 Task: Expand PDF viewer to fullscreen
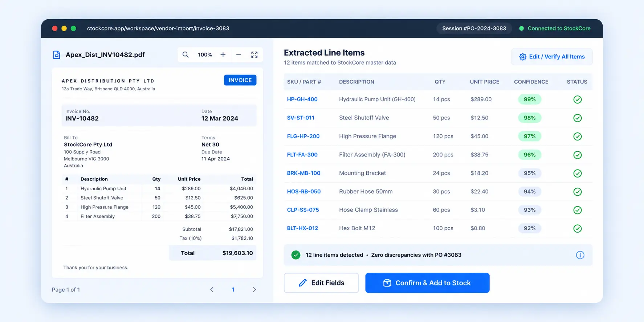click(x=254, y=55)
